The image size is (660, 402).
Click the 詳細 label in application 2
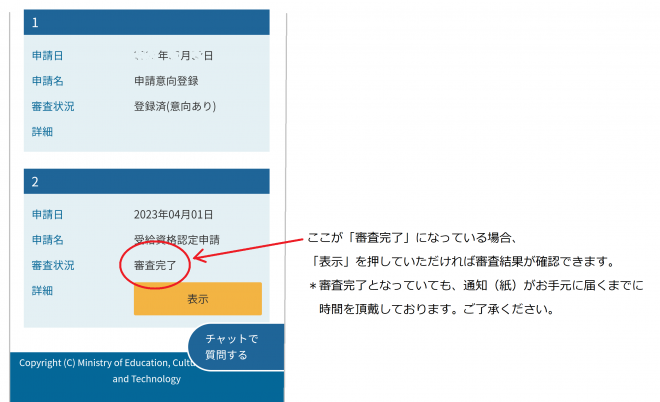(42, 291)
